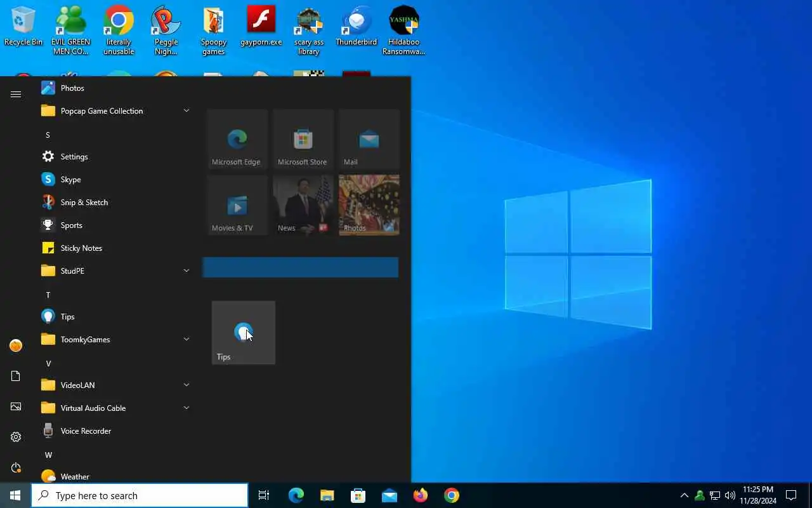Select the 'literally unusable' Chrome shortcut
This screenshot has height=508, width=812.
click(x=119, y=30)
